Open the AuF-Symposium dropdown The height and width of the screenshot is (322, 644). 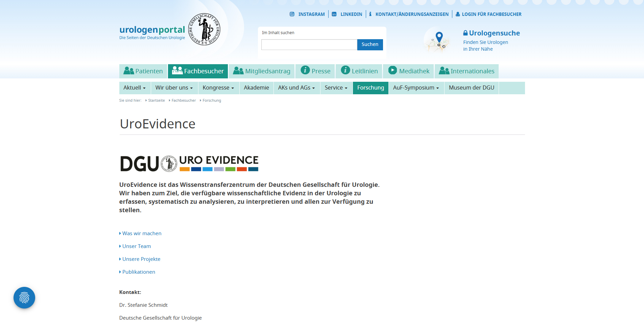[416, 88]
